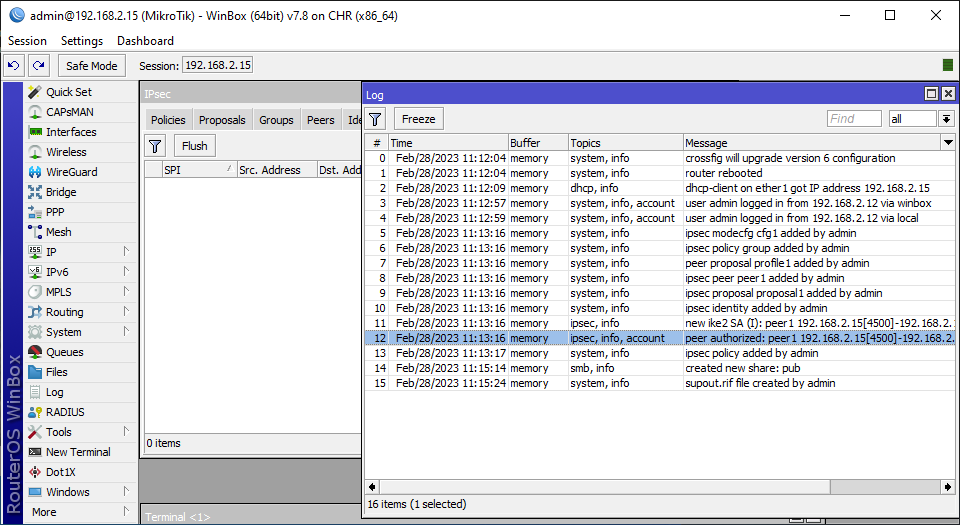Sort Log by Message column header
The height and width of the screenshot is (525, 960).
pos(812,143)
